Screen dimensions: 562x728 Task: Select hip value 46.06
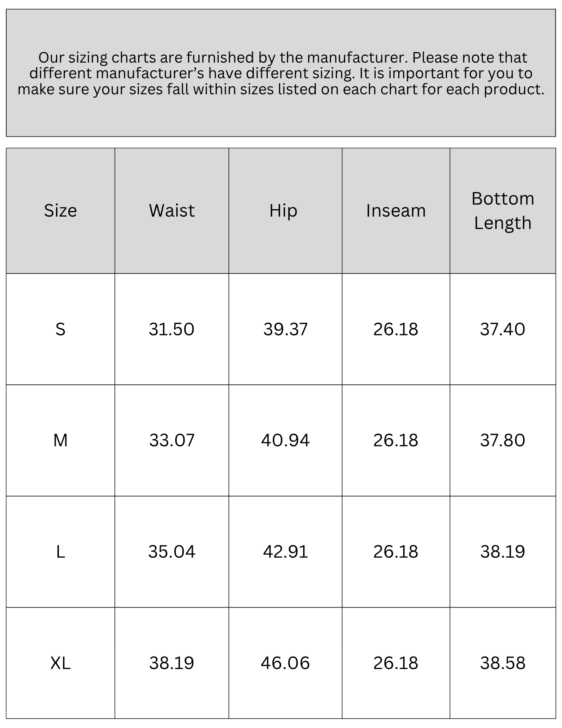(286, 663)
